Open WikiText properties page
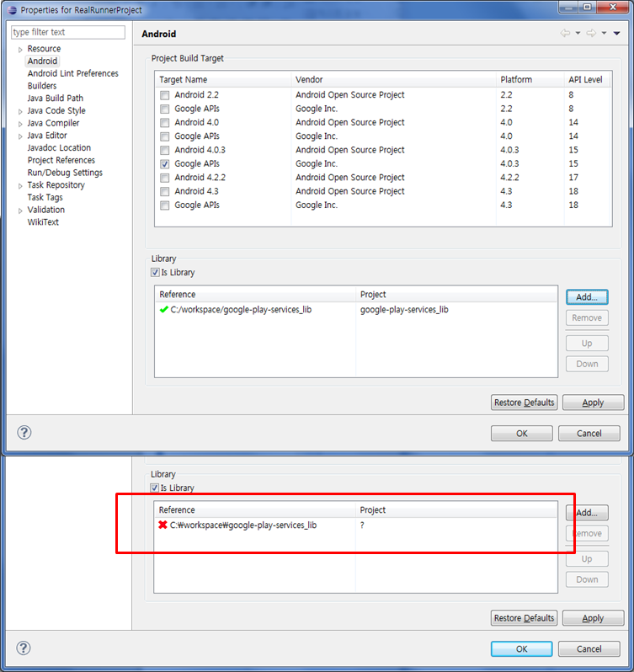The width and height of the screenshot is (634, 672). click(x=43, y=222)
